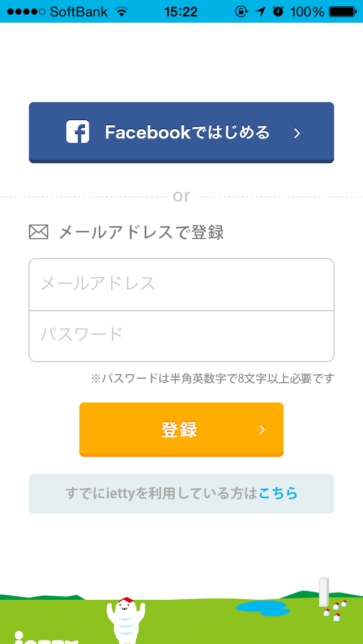Tap the 15:22 time in the status bar
The height and width of the screenshot is (644, 363).
coord(181,10)
